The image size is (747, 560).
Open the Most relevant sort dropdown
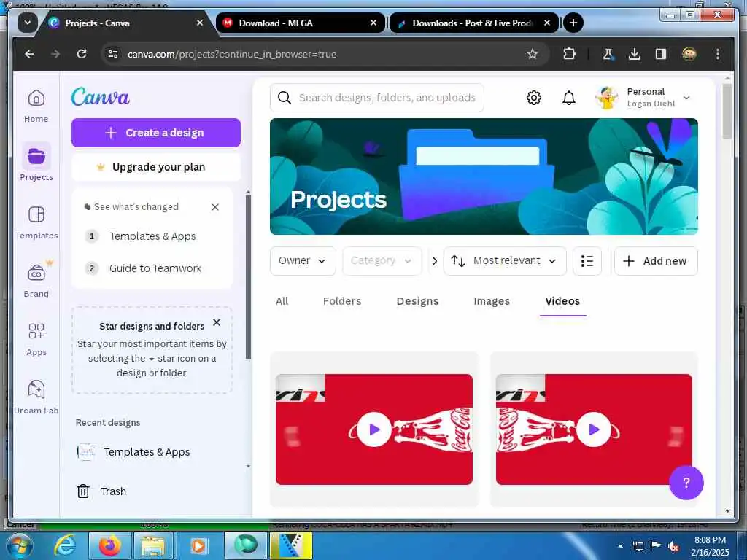coord(505,260)
